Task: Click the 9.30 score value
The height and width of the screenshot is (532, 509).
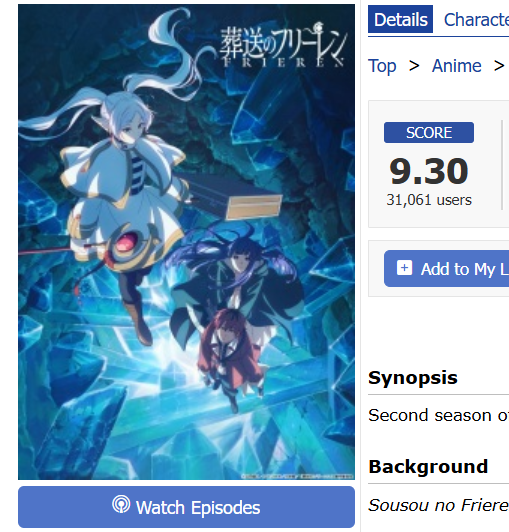Action: pyautogui.click(x=429, y=171)
